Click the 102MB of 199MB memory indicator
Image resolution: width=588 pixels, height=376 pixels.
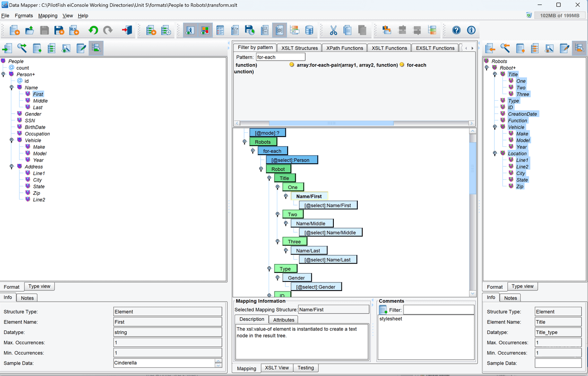click(559, 15)
